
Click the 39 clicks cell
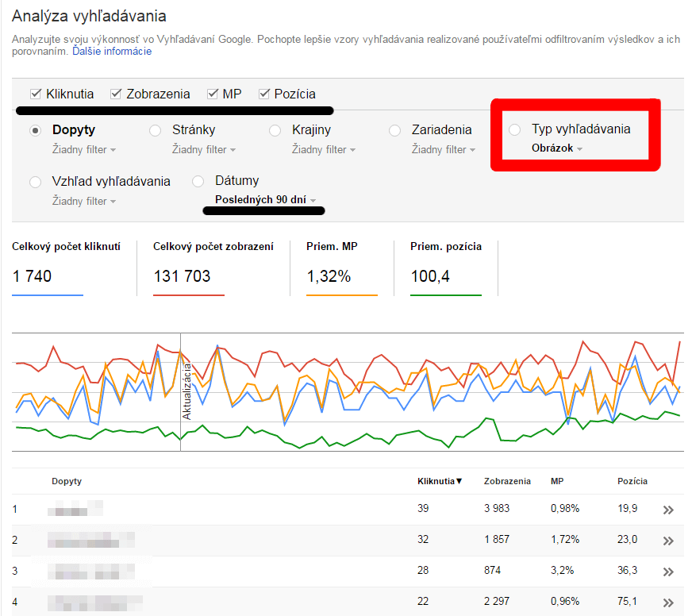click(x=423, y=508)
